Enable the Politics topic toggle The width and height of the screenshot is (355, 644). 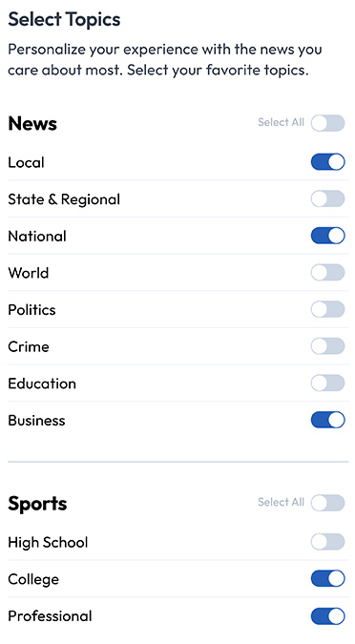327,309
